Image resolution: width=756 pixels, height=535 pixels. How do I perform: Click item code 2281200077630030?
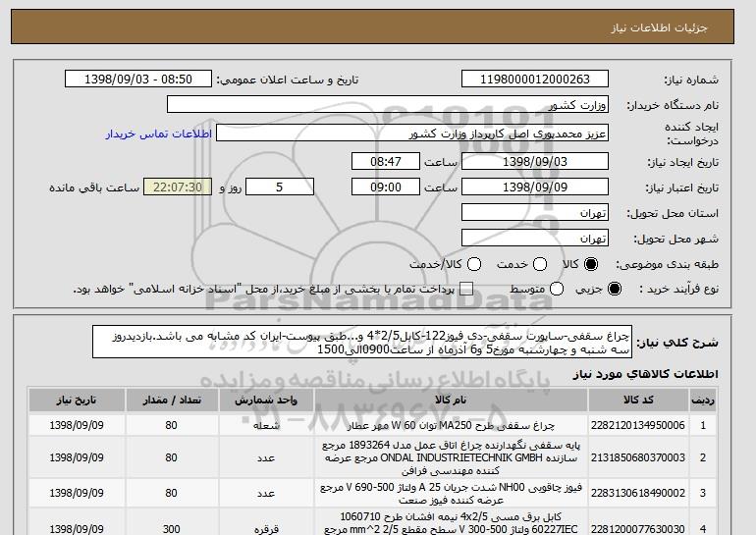coord(638,529)
